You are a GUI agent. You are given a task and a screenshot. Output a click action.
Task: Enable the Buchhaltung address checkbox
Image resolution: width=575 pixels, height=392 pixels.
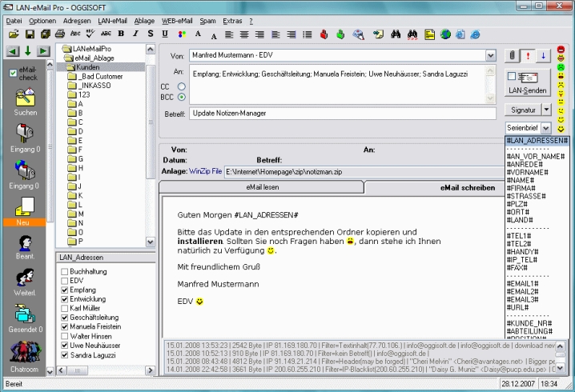pyautogui.click(x=64, y=272)
